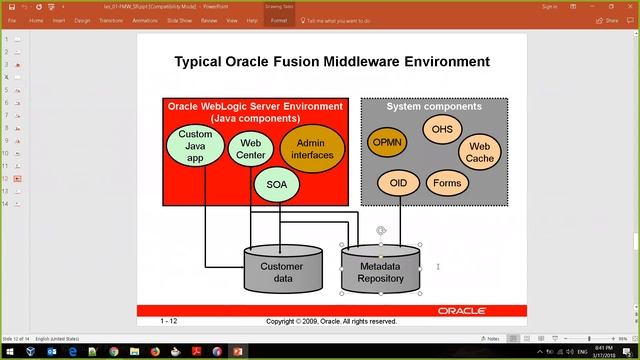
Task: Click Start From Beginning presentation icon
Action: tap(51, 7)
